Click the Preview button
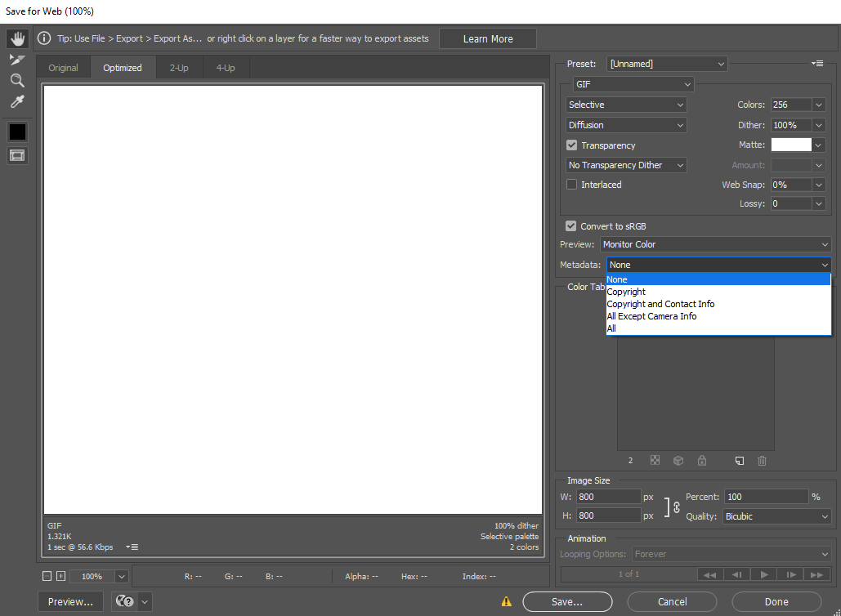The image size is (841, 616). pos(70,601)
